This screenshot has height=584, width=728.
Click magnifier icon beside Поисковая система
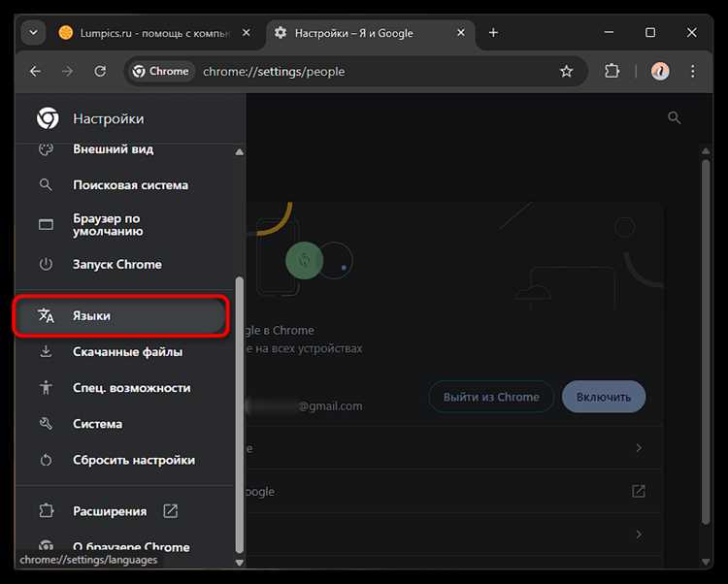pyautogui.click(x=46, y=185)
